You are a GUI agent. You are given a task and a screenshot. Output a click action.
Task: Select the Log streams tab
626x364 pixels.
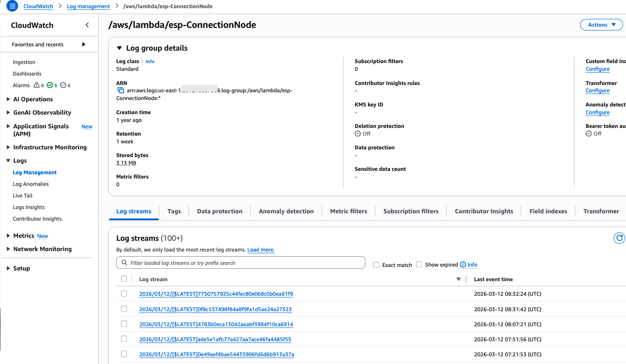coord(134,211)
